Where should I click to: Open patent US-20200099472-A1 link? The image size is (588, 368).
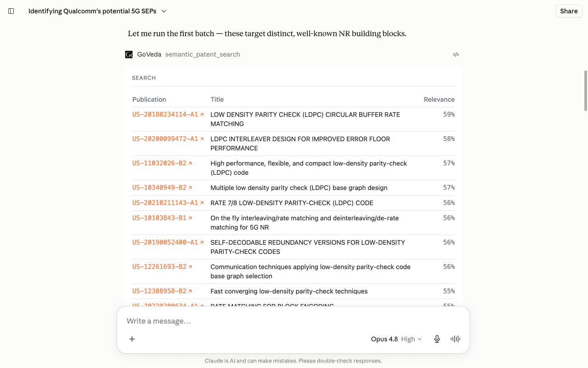click(x=165, y=139)
